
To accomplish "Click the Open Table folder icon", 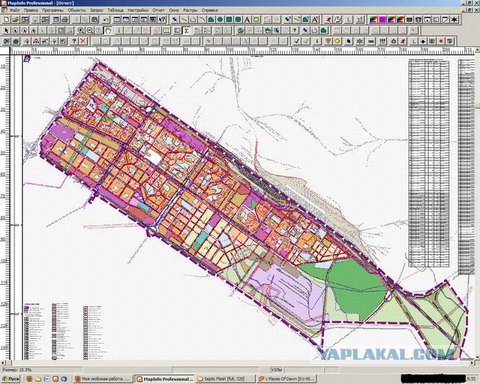I will coord(15,20).
